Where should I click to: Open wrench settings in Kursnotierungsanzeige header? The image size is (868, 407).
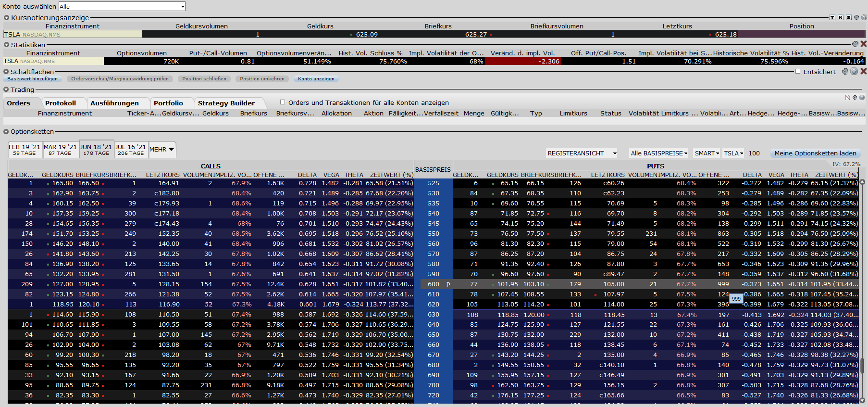tap(856, 18)
